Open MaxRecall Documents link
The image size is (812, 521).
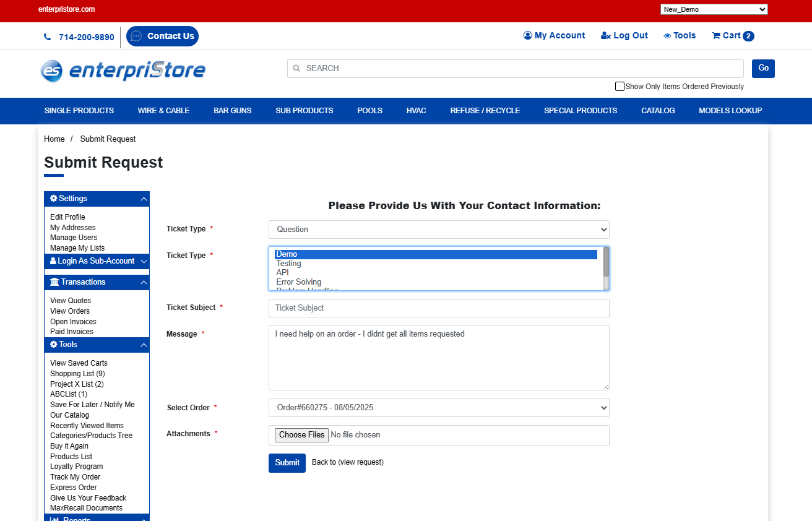[87, 508]
